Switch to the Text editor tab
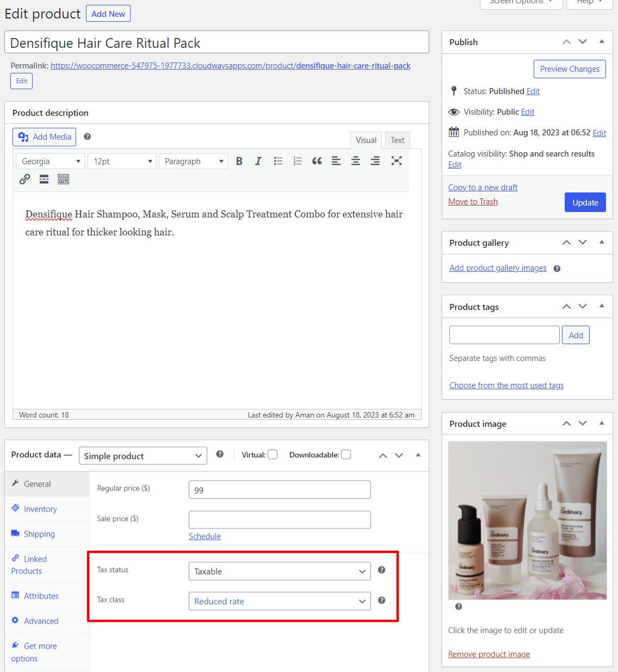 397,140
